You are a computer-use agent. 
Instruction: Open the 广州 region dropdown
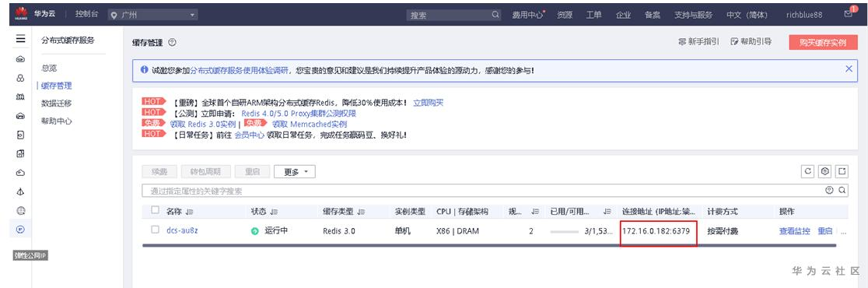(x=153, y=15)
